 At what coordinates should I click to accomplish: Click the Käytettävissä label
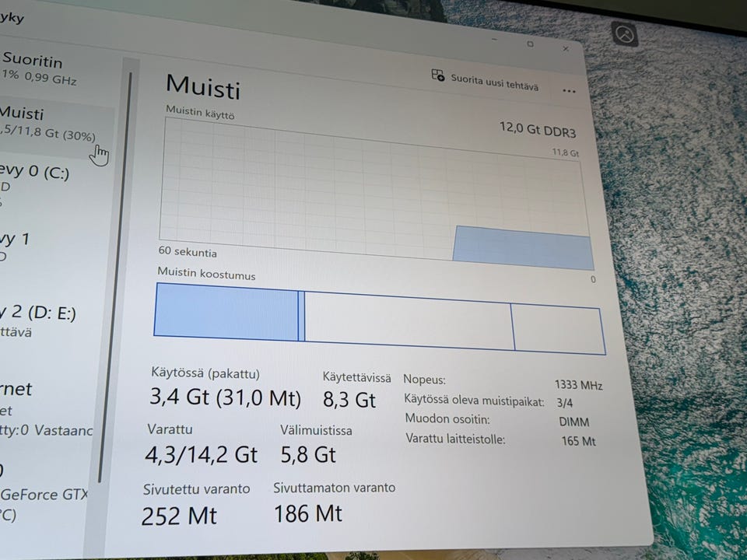pyautogui.click(x=357, y=378)
